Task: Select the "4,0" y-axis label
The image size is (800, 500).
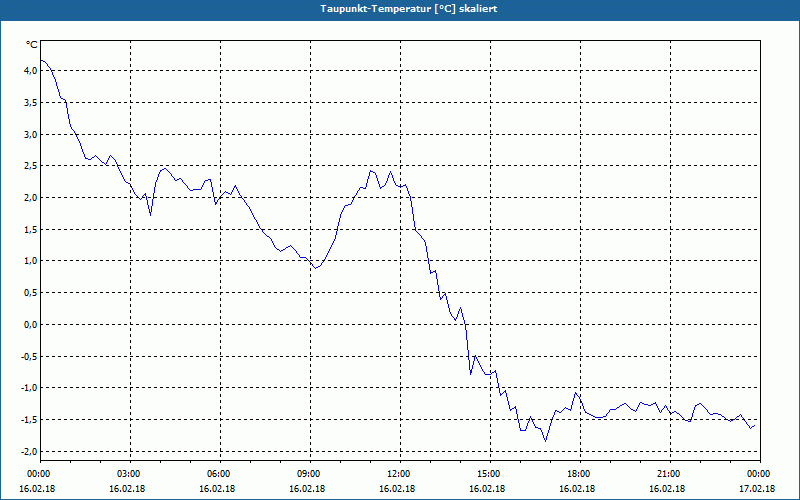Action: pos(30,71)
